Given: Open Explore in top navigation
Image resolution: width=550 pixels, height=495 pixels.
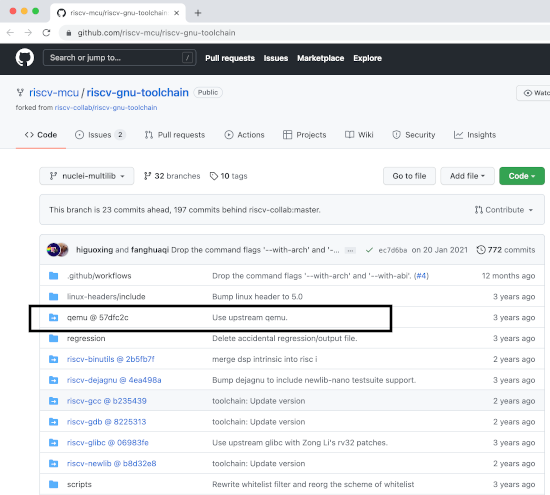Looking at the screenshot, I should click(x=367, y=58).
